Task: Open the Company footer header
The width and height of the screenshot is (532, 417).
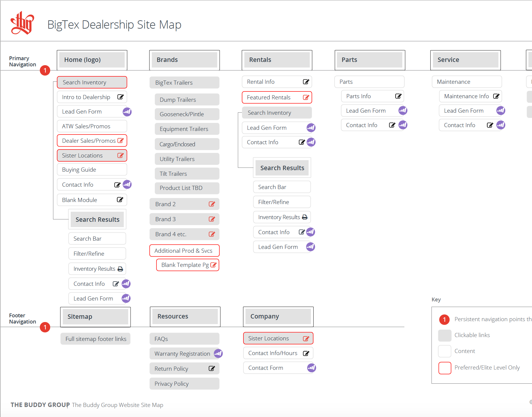Action: (278, 316)
